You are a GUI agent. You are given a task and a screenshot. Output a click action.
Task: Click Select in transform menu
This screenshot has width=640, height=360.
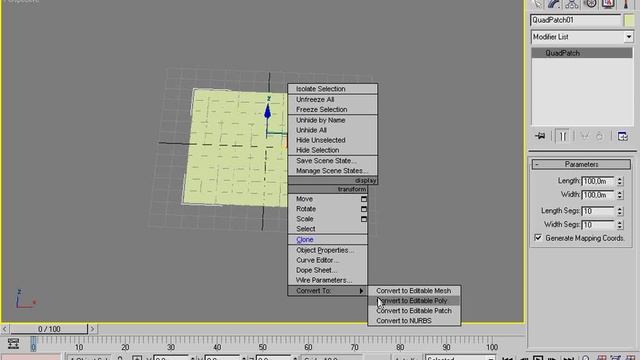[x=306, y=229]
